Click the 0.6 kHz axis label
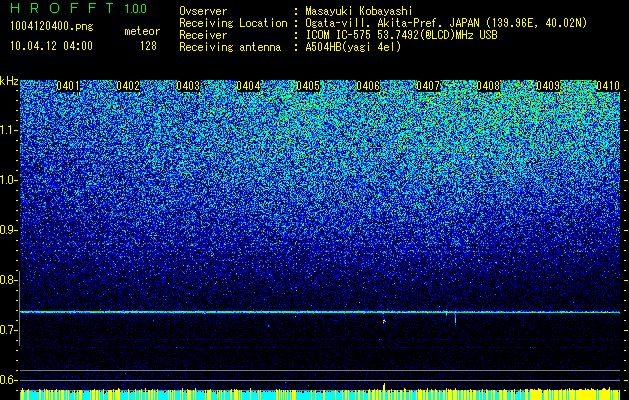Screen dimensions: 629x400 [x=8, y=380]
